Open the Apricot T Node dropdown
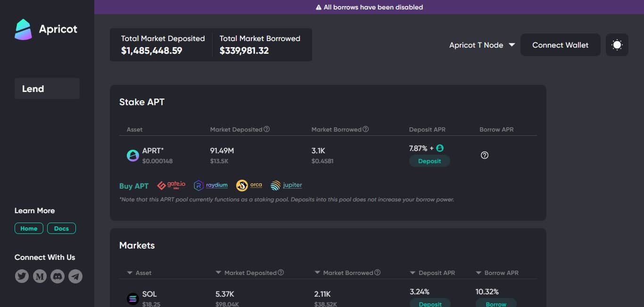Image resolution: width=644 pixels, height=307 pixels. (x=482, y=45)
